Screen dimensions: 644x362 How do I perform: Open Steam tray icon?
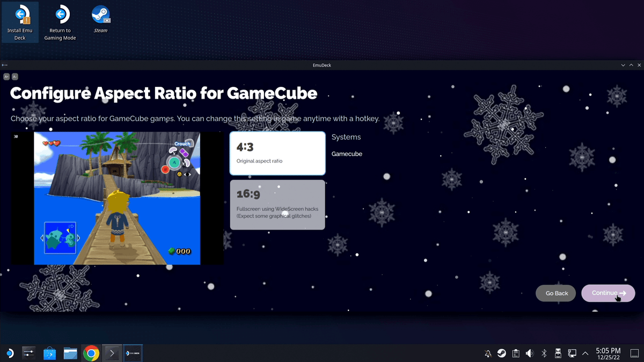[502, 353]
